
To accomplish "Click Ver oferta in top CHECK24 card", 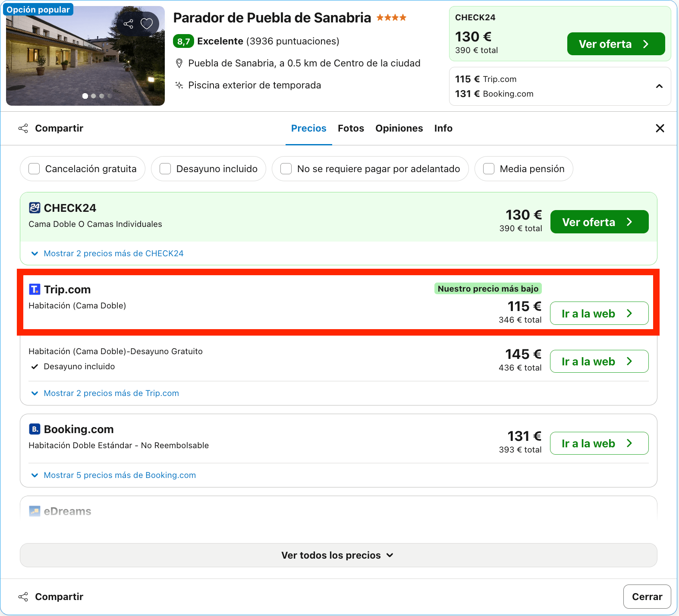I will [x=616, y=44].
